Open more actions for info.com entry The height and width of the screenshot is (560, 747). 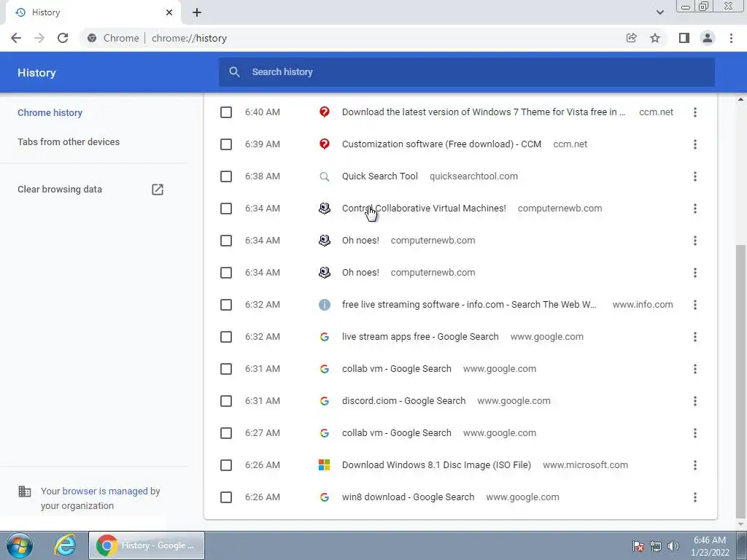tap(695, 305)
